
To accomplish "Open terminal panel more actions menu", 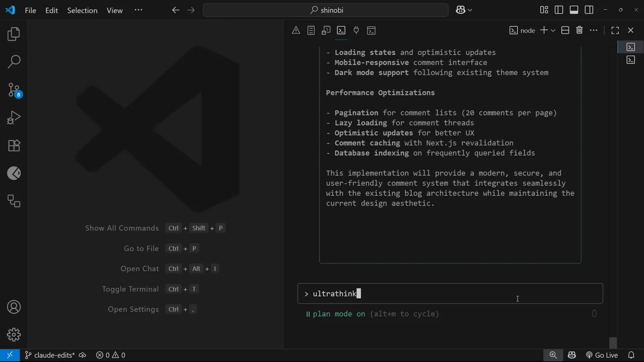I will click(x=594, y=30).
